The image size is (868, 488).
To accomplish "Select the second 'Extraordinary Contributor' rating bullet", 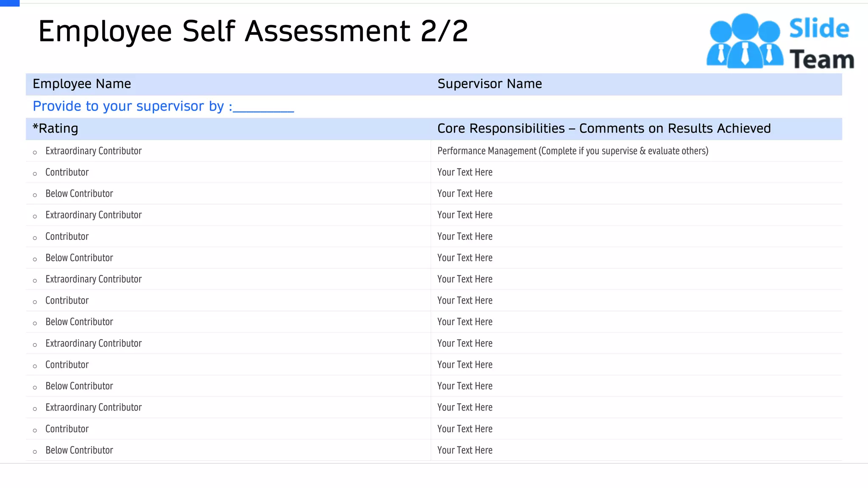I will [35, 216].
